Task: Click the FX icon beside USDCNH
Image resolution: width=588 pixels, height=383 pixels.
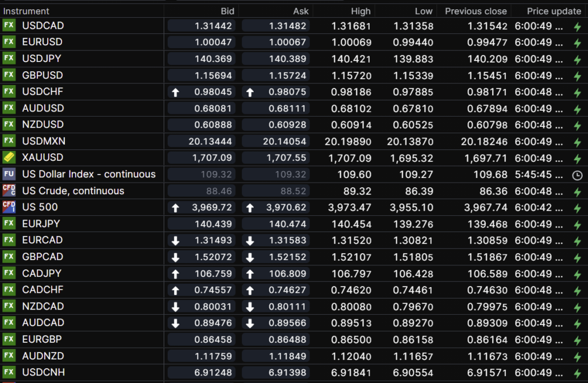Action: click(9, 373)
